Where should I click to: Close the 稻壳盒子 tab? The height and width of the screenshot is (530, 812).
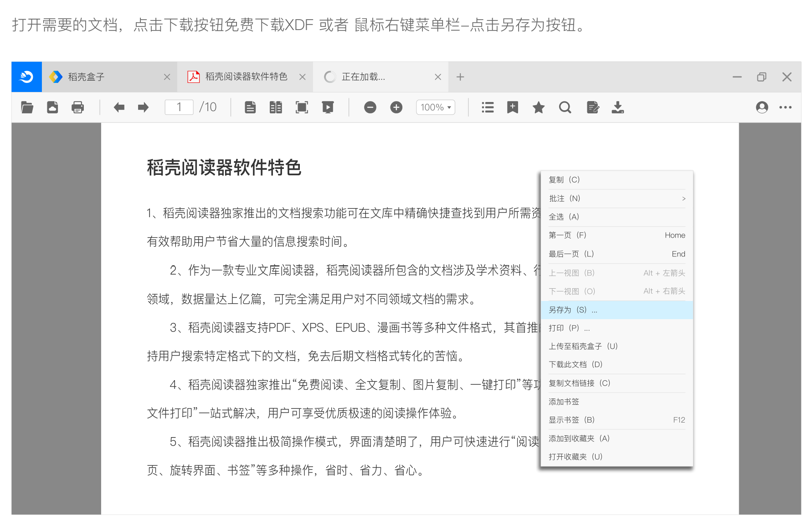click(167, 77)
